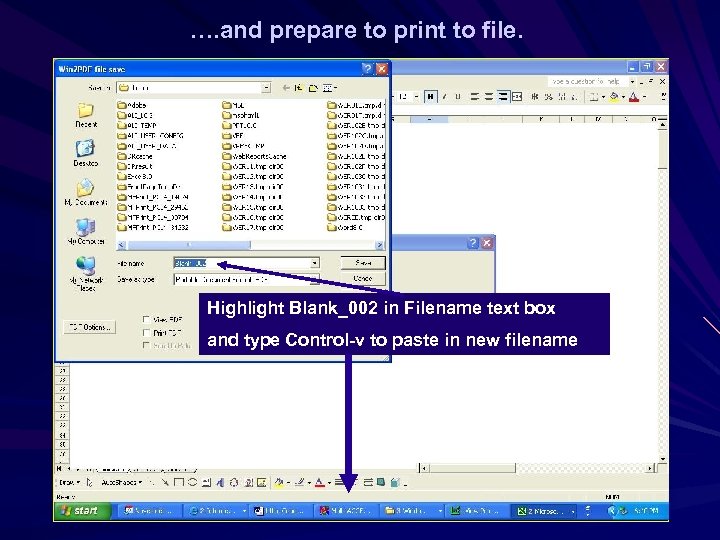Click the Select Objects pointer in Drawing toolbar
Viewport: 720px width, 540px height.
(90, 482)
